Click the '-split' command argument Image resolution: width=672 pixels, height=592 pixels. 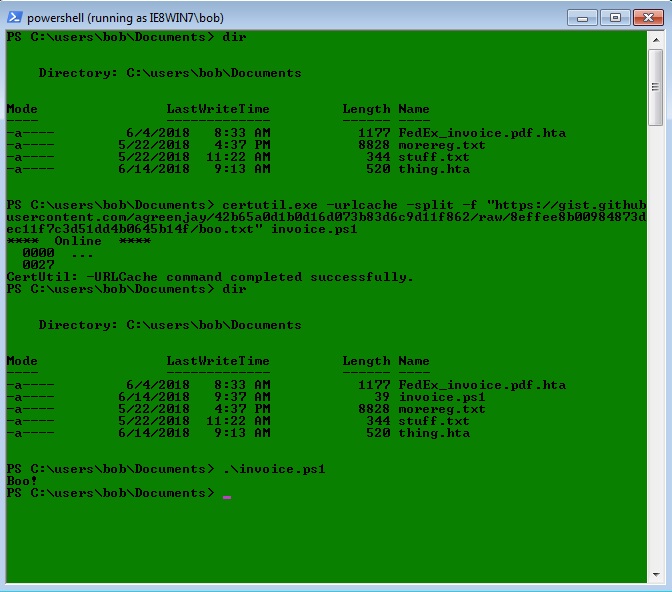point(430,205)
